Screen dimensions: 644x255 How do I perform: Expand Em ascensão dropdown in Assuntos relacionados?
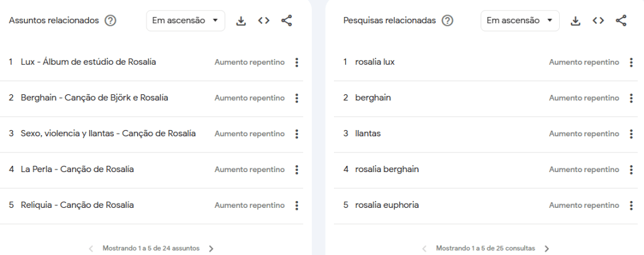coord(186,21)
